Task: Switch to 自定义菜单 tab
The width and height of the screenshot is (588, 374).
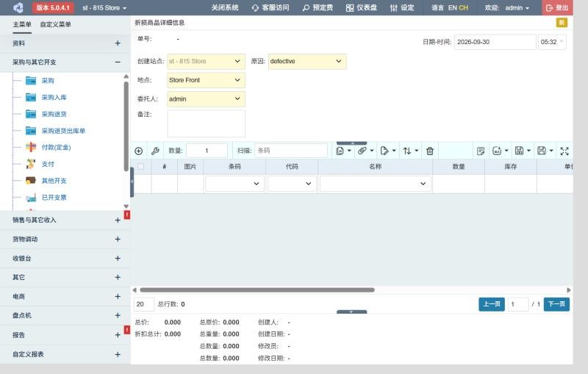Action: (x=56, y=24)
